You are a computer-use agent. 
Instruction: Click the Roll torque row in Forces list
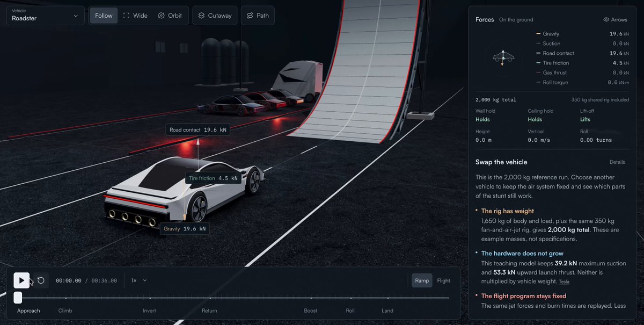582,82
